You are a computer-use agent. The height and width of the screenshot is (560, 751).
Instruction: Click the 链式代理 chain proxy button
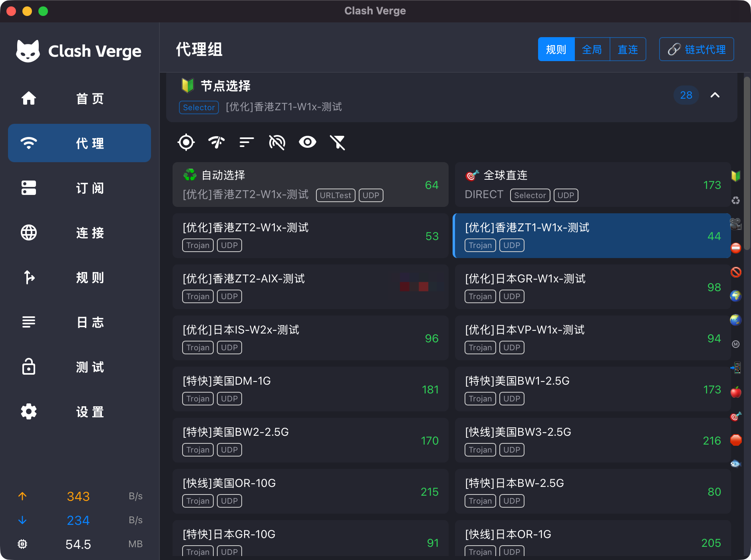[x=696, y=50]
